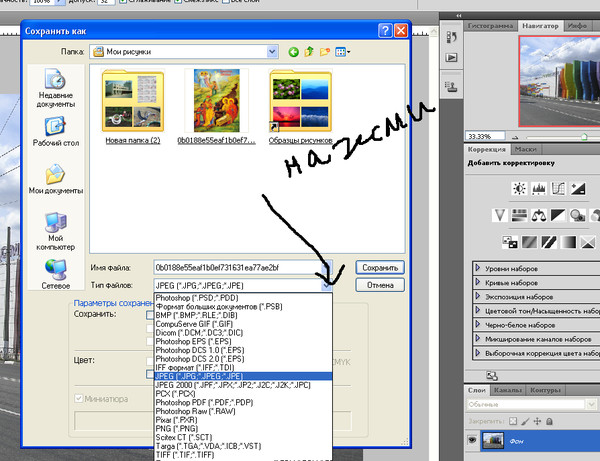
Task: Click the lock transparent pixels icon
Action: click(513, 421)
